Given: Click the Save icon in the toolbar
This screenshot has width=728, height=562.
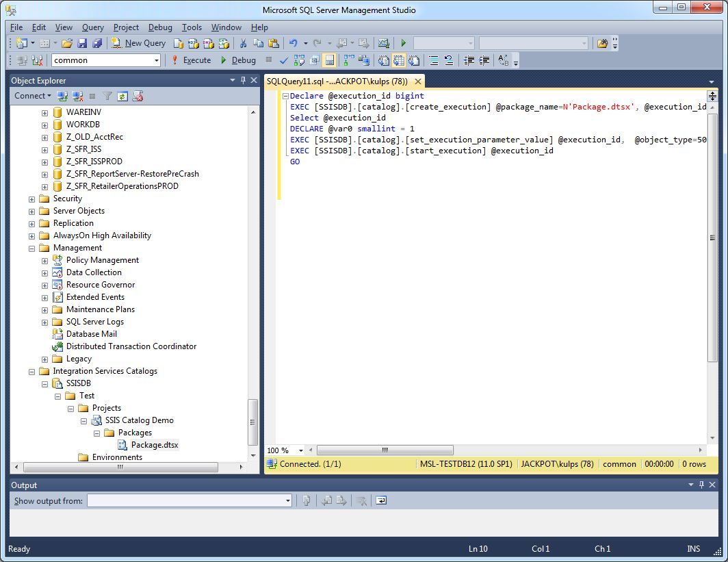Looking at the screenshot, I should pos(82,43).
